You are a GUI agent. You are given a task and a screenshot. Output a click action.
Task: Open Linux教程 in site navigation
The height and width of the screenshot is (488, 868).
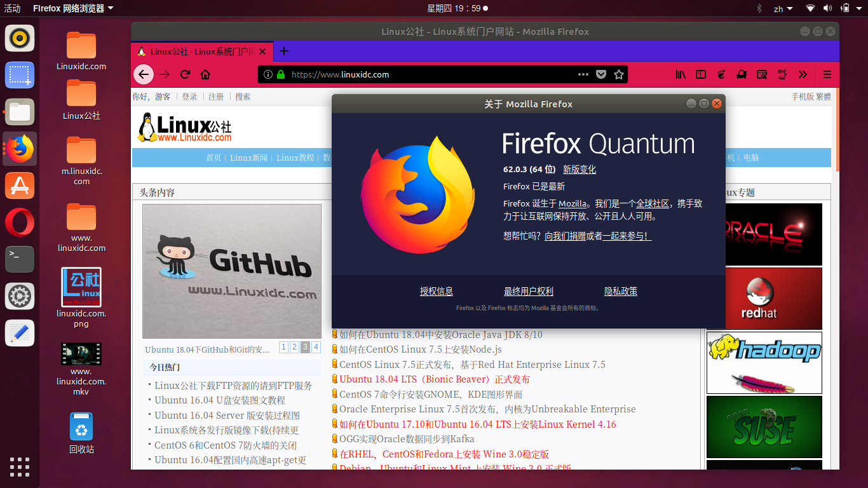pyautogui.click(x=295, y=158)
